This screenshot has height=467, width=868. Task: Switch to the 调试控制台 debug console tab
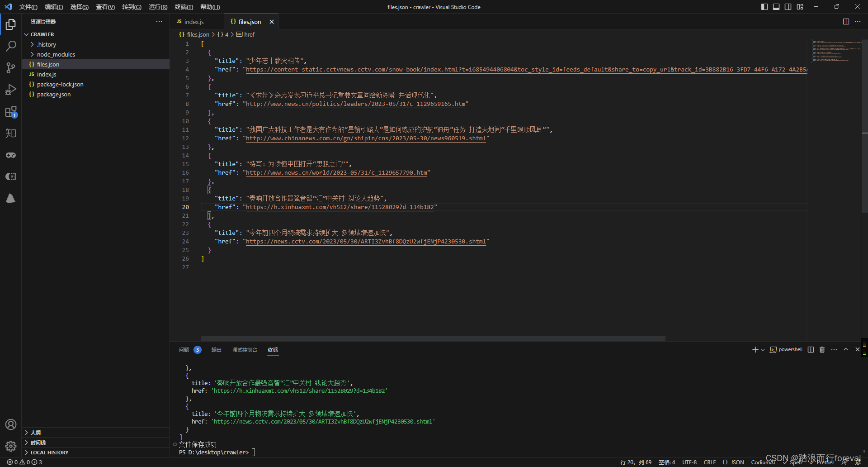(245, 350)
